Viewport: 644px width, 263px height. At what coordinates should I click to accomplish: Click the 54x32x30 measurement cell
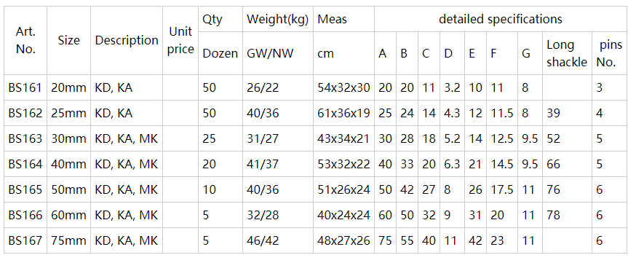343,87
